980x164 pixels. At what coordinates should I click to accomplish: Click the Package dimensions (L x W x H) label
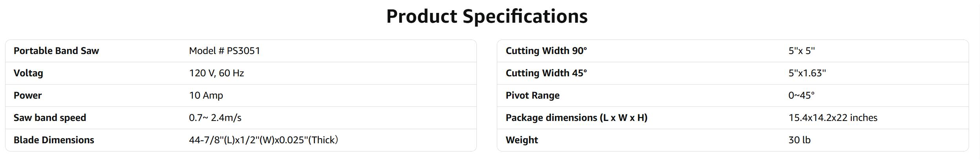[x=576, y=118]
